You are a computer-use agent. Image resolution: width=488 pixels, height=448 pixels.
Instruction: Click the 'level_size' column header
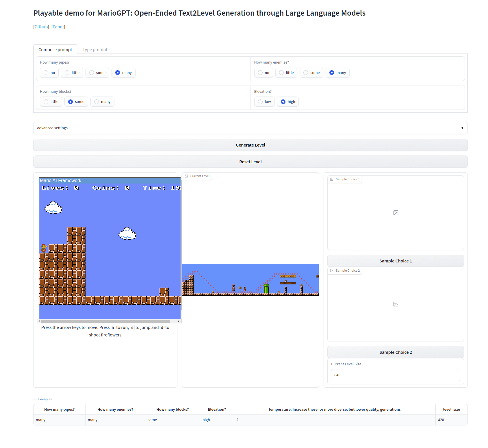coord(451,410)
